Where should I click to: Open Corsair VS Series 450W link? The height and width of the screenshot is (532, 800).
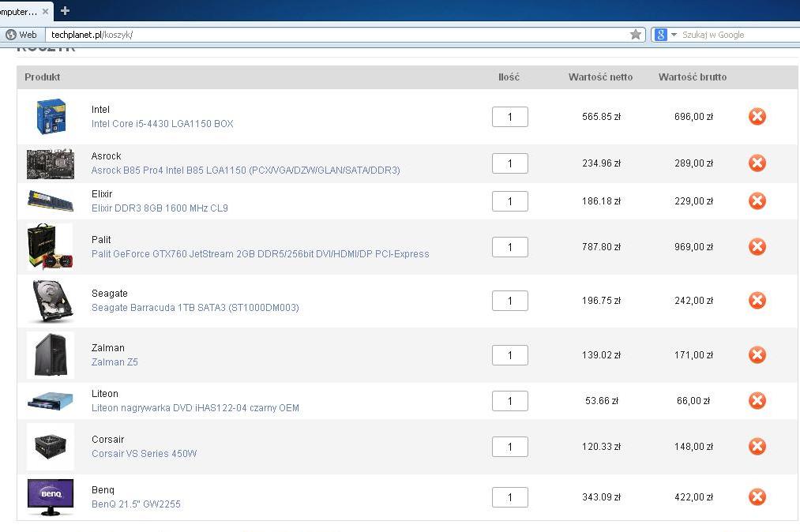click(x=144, y=453)
